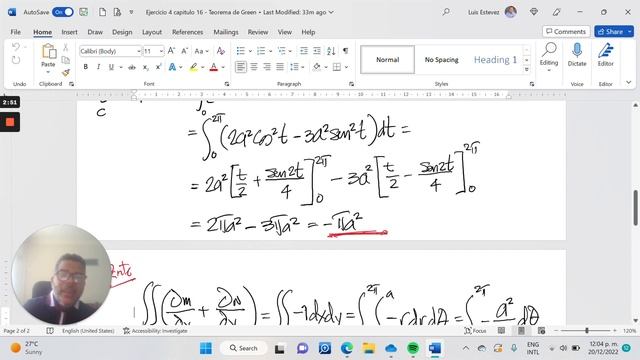Apply the red font color
The image size is (640, 360).
[213, 67]
